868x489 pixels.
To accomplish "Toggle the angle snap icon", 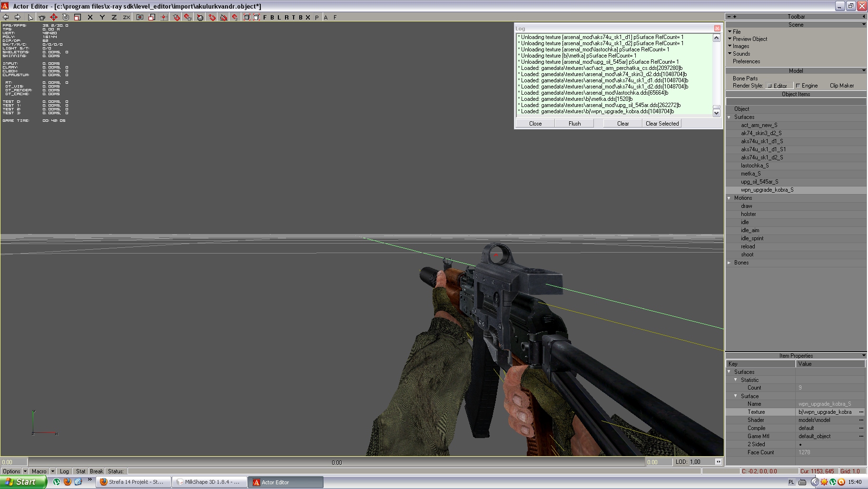I will (x=200, y=17).
